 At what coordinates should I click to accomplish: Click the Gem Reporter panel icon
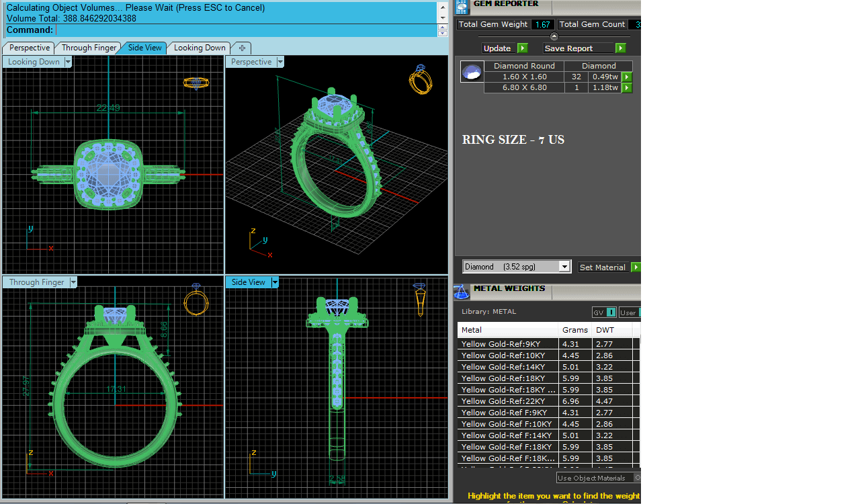click(x=462, y=7)
